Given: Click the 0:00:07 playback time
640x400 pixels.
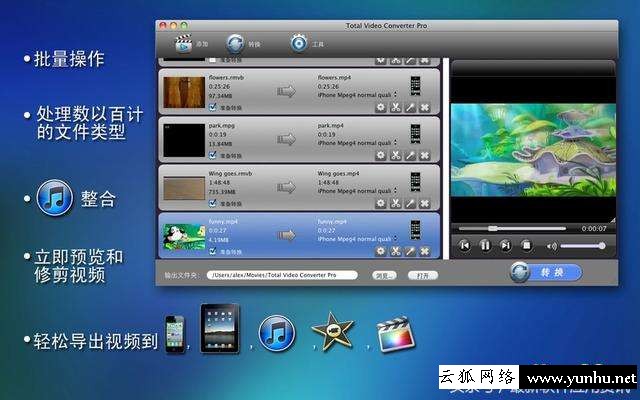Looking at the screenshot, I should [x=594, y=229].
